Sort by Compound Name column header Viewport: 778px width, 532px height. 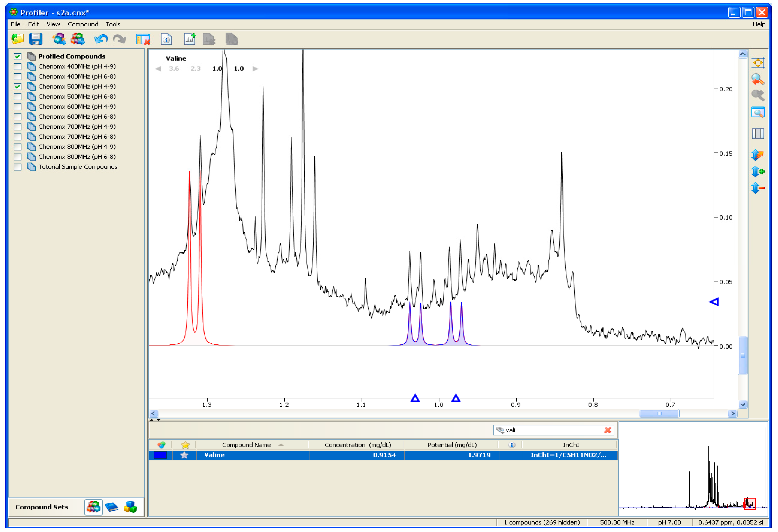click(x=246, y=445)
